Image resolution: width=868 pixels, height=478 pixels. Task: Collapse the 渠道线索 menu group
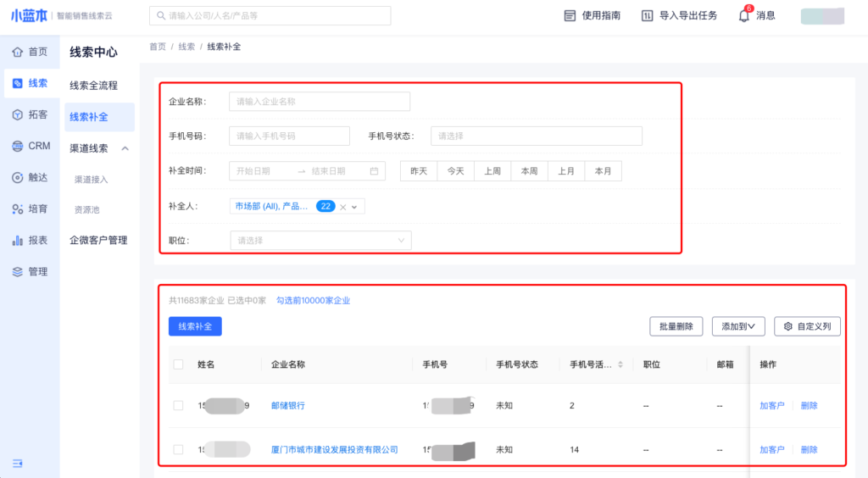(x=125, y=148)
